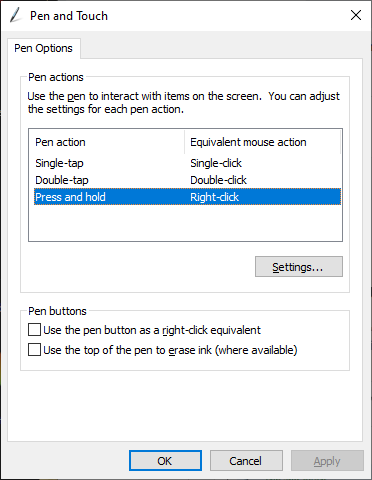Switch to the Pen Options tab
This screenshot has width=372, height=480.
43,48
